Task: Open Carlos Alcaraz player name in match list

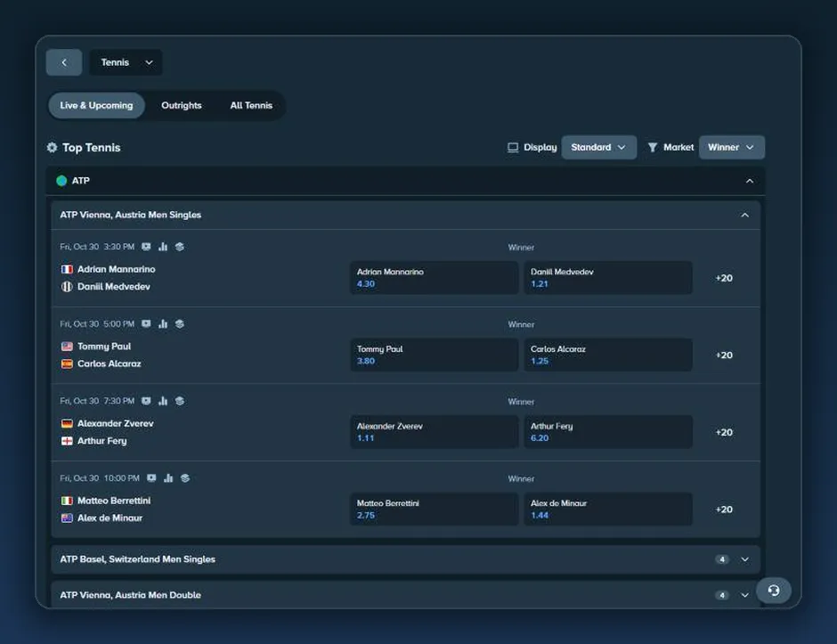Action: tap(110, 364)
